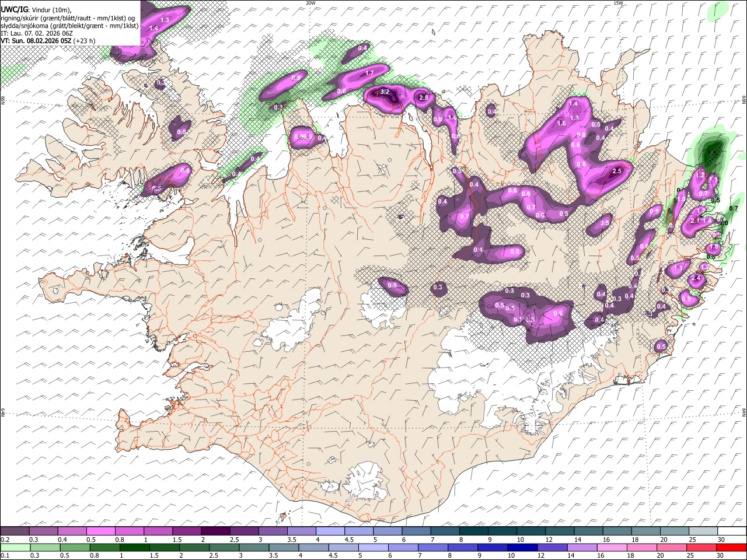Click the pale green 0.1 rain legend swatch

pos(15,547)
